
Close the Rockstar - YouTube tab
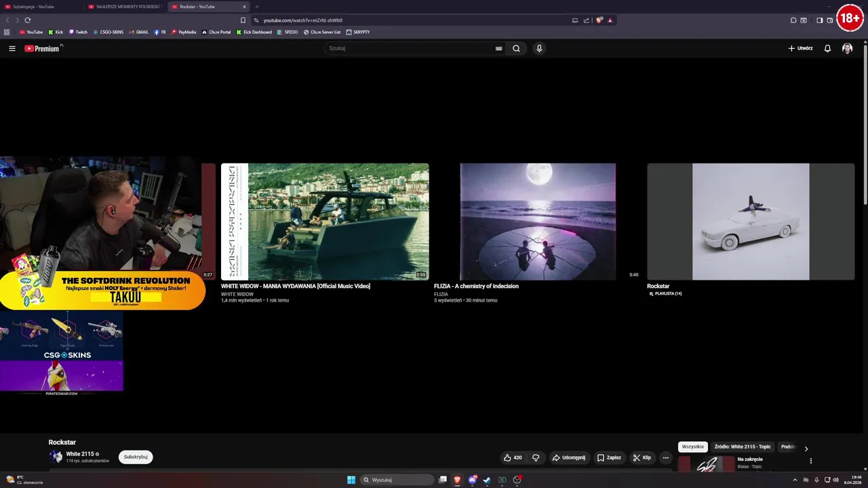tap(245, 7)
